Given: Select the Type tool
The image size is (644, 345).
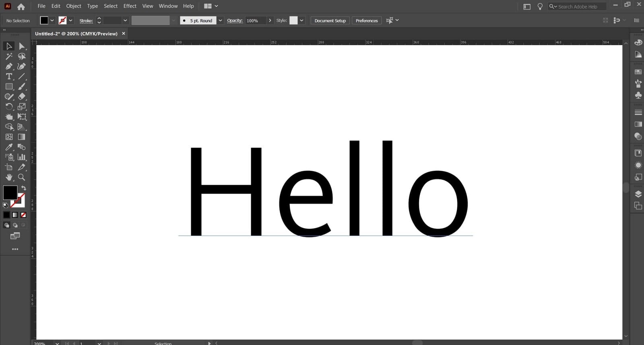Looking at the screenshot, I should click(9, 76).
